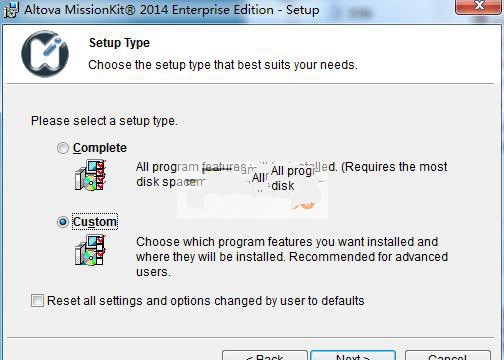Screen dimensions: 504x360
Task: Cancel the MissionKit setup
Action: (448, 355)
